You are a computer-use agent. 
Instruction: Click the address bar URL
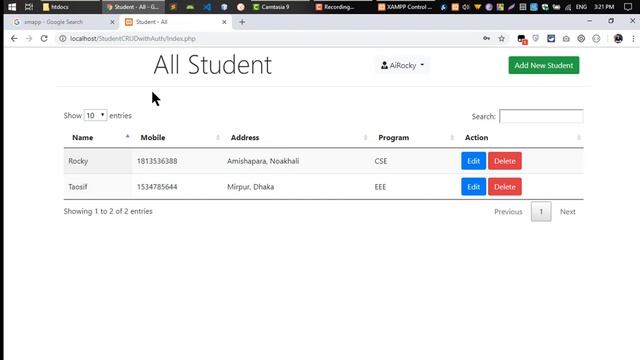tap(133, 38)
